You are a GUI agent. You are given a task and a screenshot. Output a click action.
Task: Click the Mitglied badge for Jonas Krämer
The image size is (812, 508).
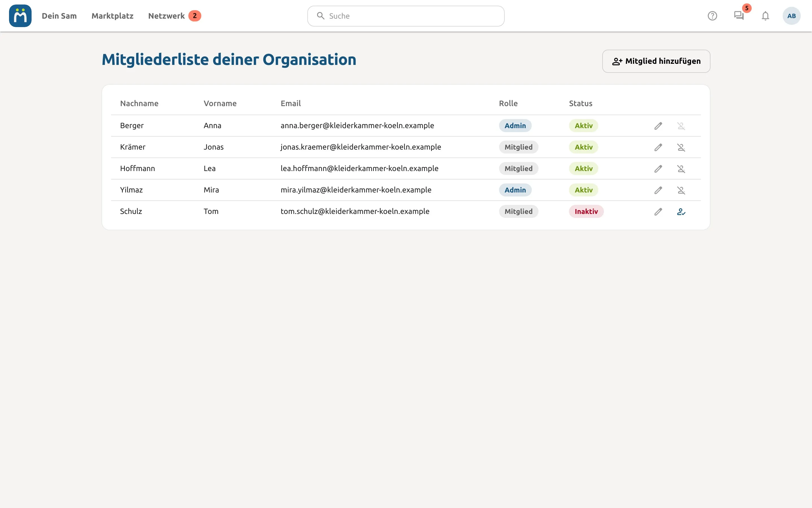[x=518, y=147]
